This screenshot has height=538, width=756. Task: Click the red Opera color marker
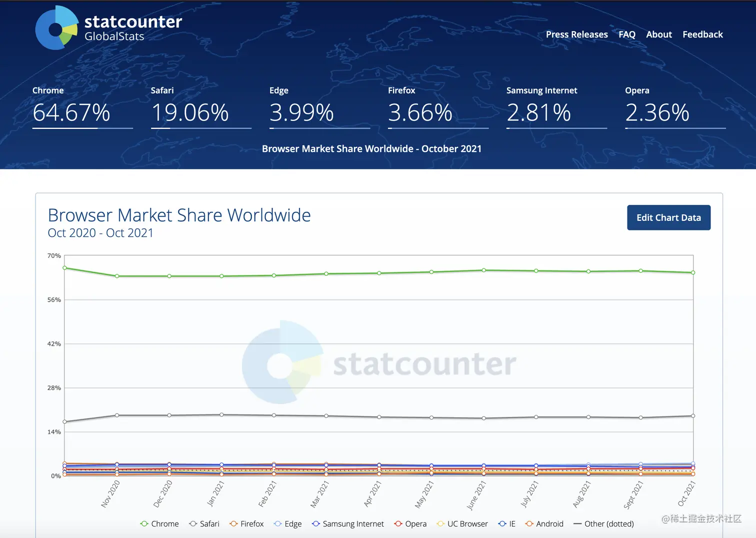coord(397,524)
